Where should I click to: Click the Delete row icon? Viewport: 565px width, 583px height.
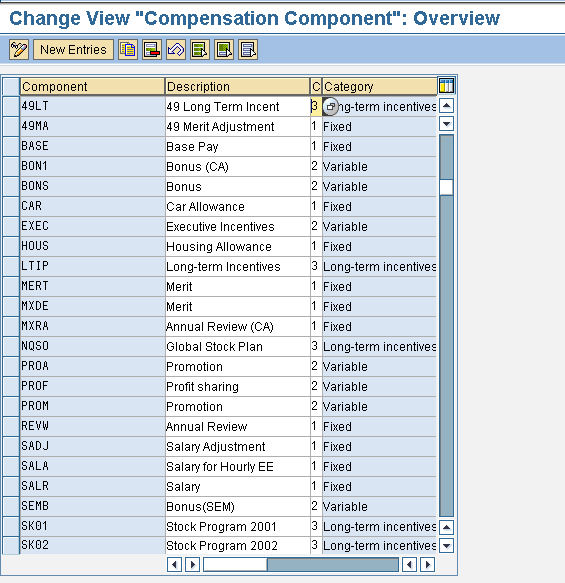click(152, 49)
